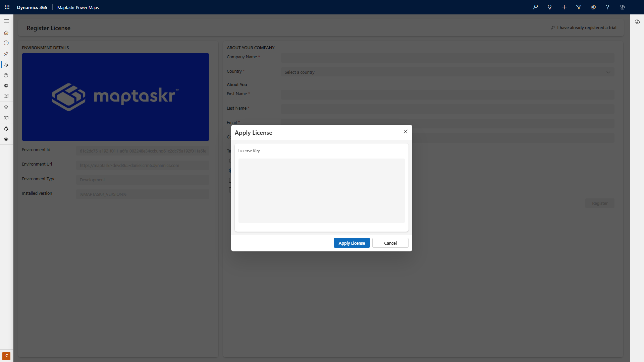This screenshot has height=362, width=644.
Task: Open Recent items clock icon
Action: 6,43
